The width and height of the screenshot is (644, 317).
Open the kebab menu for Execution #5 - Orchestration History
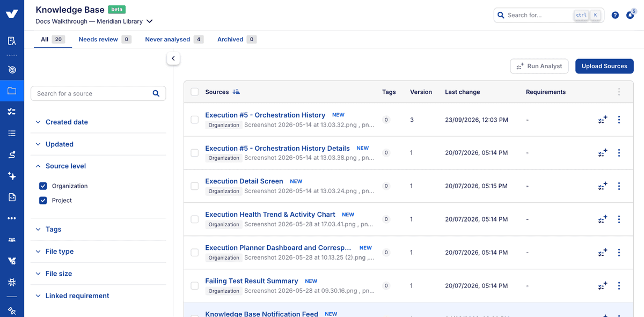(619, 120)
